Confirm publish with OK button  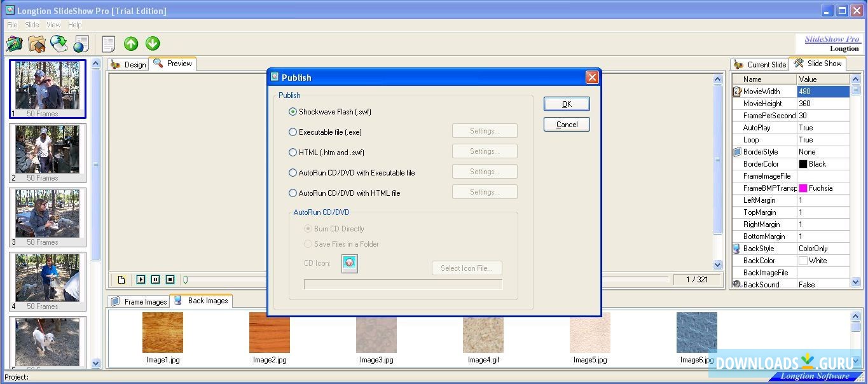pyautogui.click(x=567, y=104)
